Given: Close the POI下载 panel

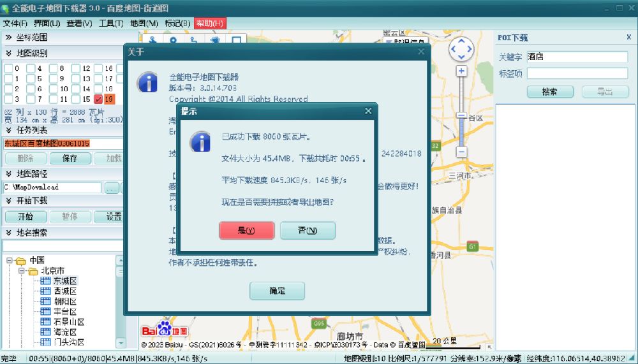Looking at the screenshot, I should (x=628, y=37).
